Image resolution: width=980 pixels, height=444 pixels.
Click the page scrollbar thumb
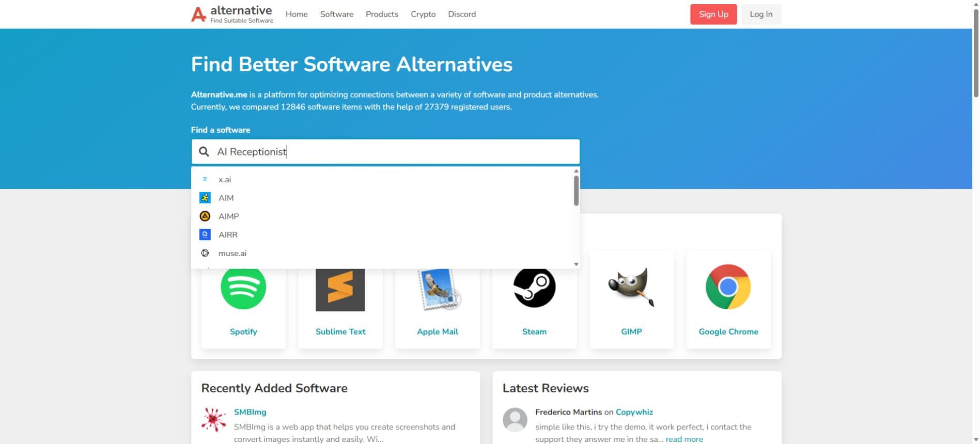[976, 53]
